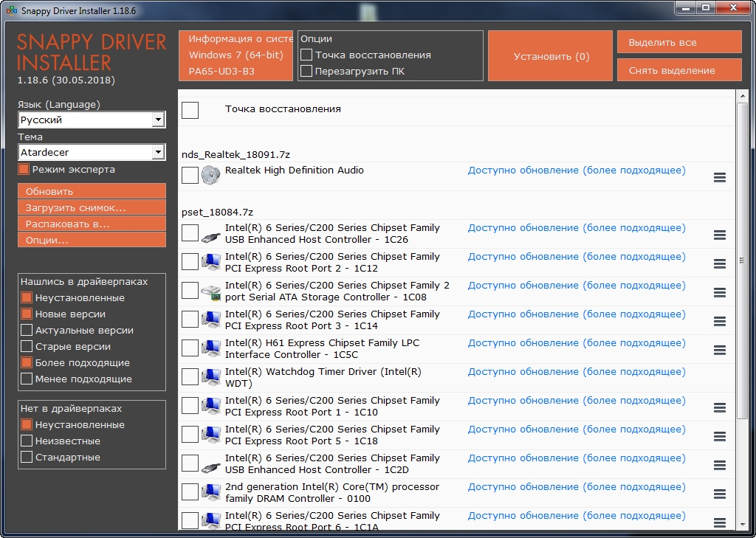Viewport: 756px width, 538px height.
Task: Click the speaker icon for Realtek Audio
Action: 210,176
